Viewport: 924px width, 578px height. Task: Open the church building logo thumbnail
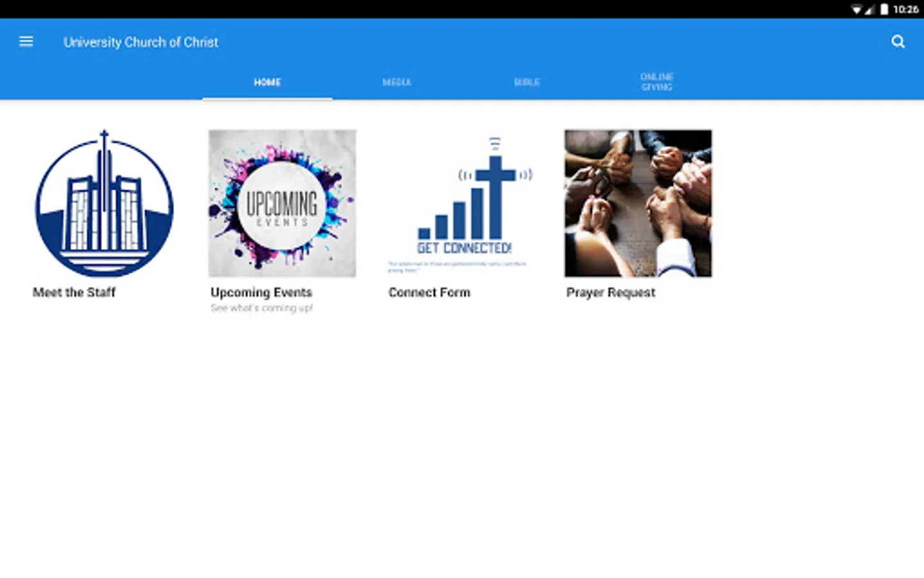[104, 204]
